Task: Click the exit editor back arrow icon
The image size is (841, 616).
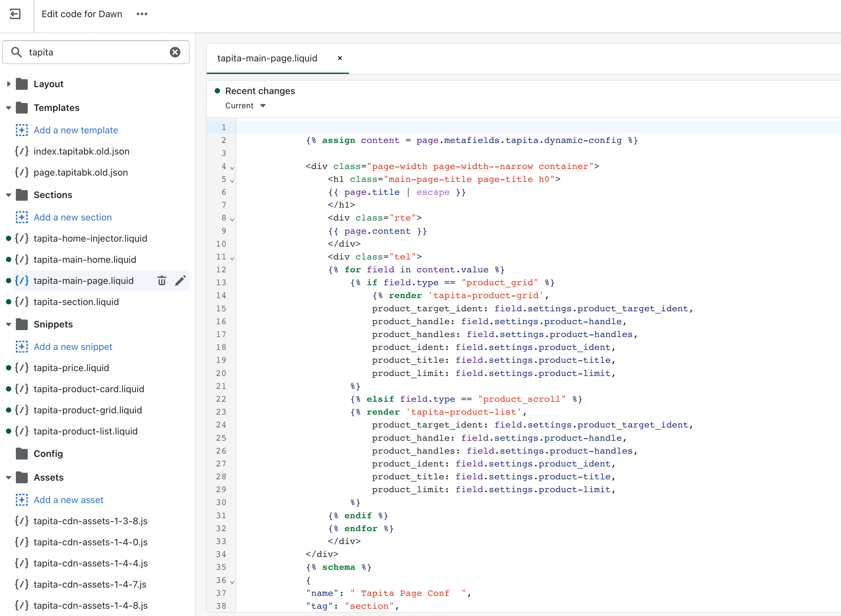Action: point(15,14)
